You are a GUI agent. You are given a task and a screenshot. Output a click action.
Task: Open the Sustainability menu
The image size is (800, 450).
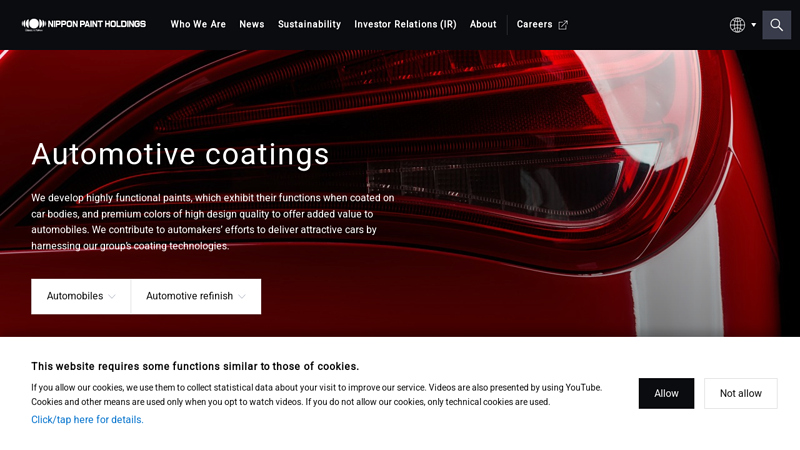click(x=309, y=24)
